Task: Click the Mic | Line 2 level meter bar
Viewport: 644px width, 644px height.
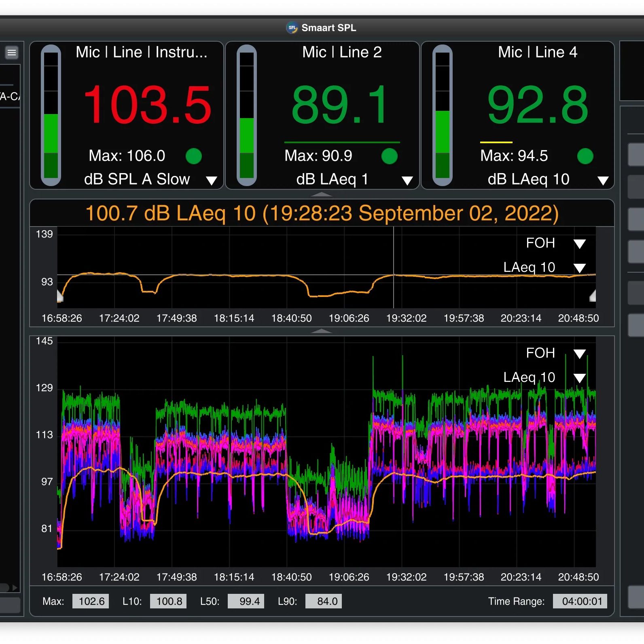Action: click(247, 115)
